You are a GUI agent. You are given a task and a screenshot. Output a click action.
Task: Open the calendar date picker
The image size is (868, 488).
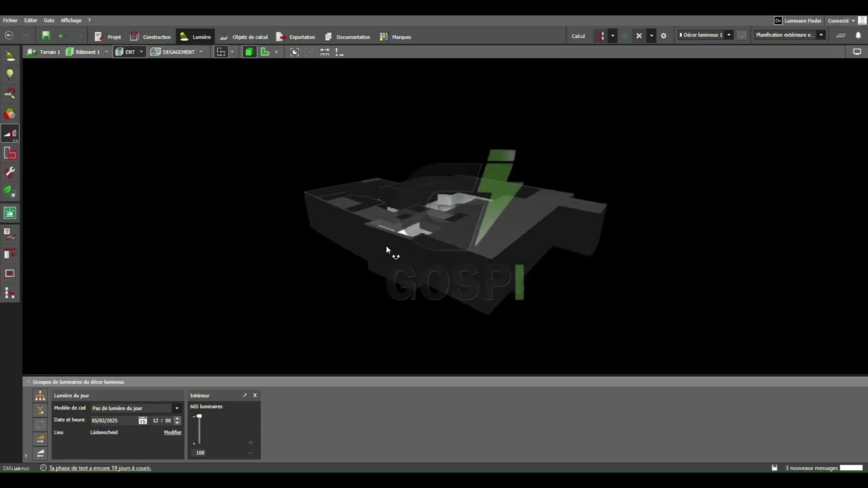click(142, 420)
